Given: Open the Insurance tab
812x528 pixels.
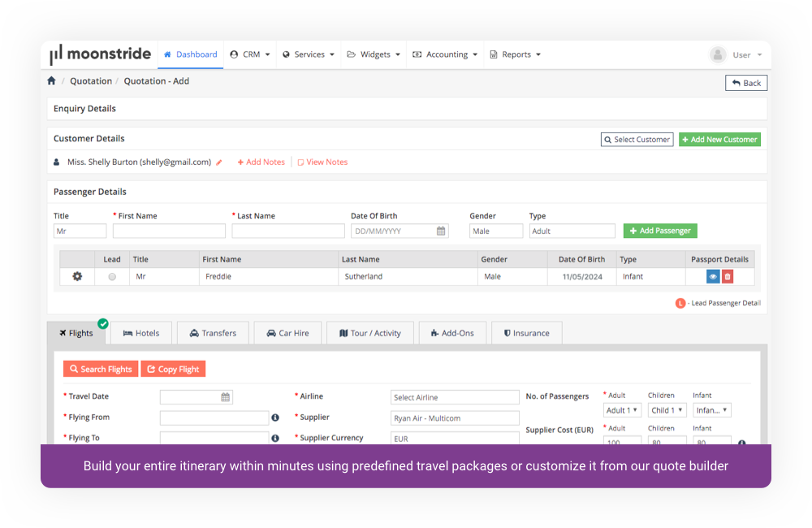Looking at the screenshot, I should pos(526,333).
